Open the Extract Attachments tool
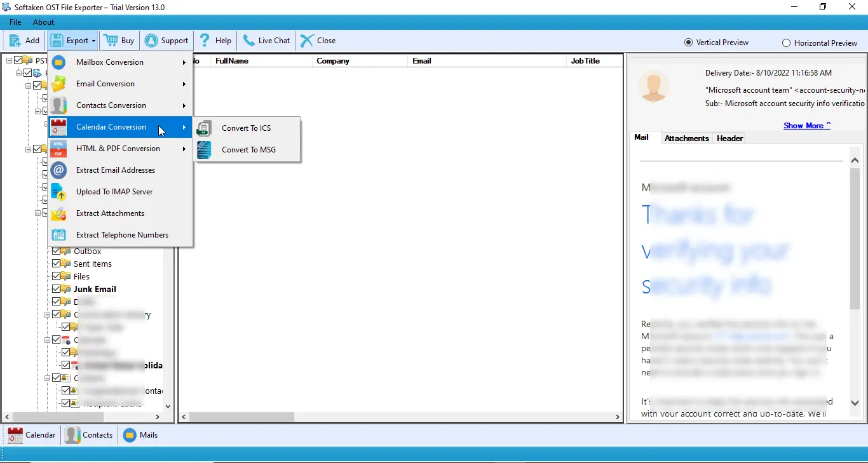The width and height of the screenshot is (868, 463). [111, 213]
